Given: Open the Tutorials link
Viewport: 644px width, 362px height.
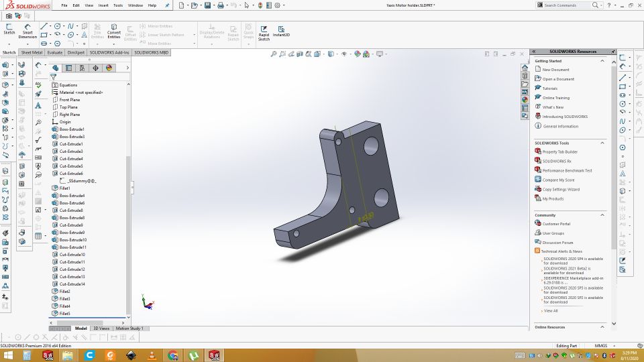Looking at the screenshot, I should (550, 88).
